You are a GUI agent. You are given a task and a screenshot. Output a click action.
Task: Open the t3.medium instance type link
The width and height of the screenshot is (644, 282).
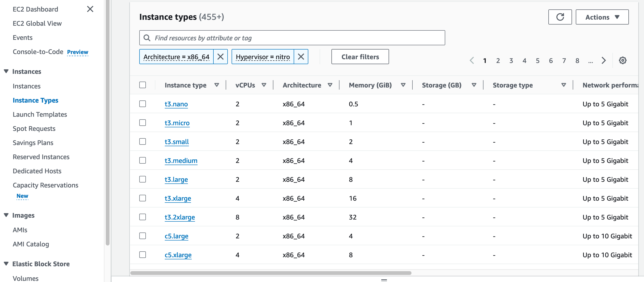[181, 161]
